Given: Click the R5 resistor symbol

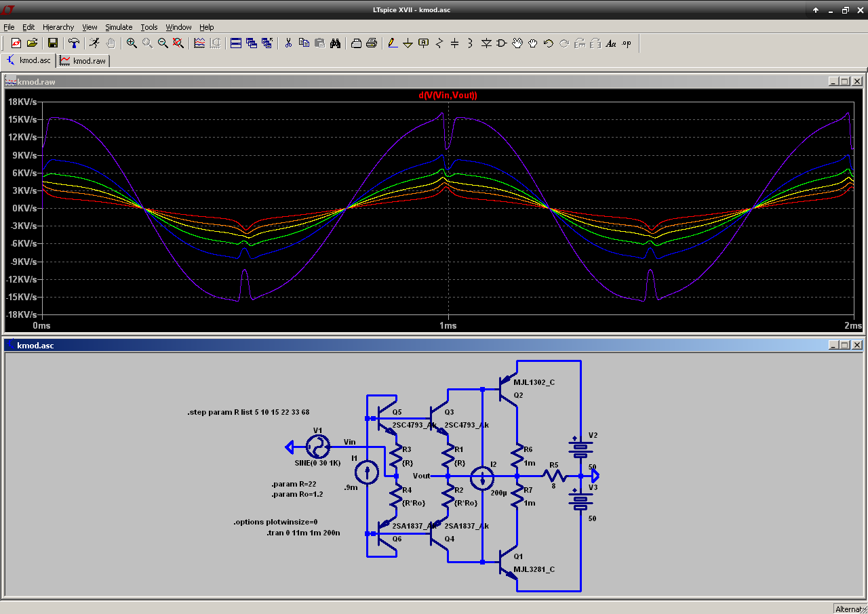Looking at the screenshot, I should pyautogui.click(x=555, y=476).
